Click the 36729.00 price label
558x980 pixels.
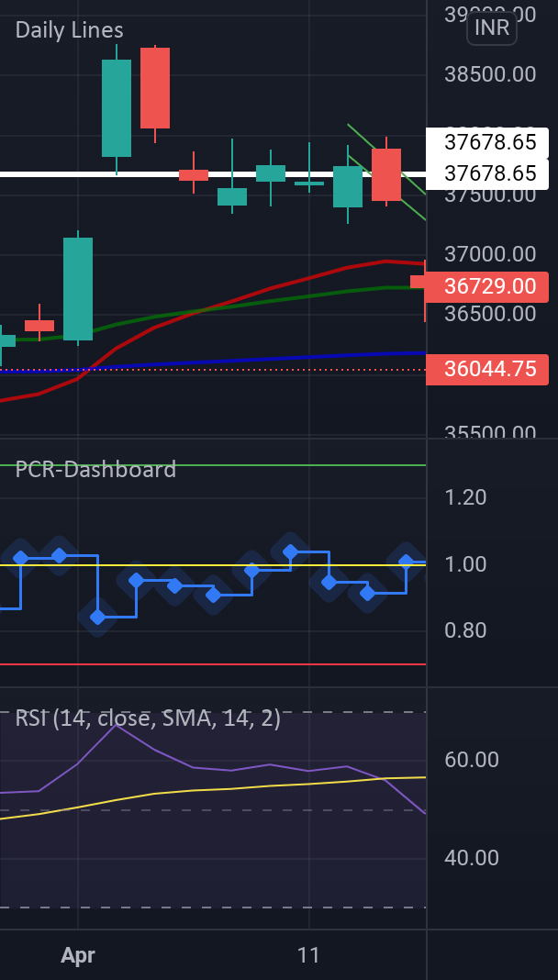[x=487, y=287]
